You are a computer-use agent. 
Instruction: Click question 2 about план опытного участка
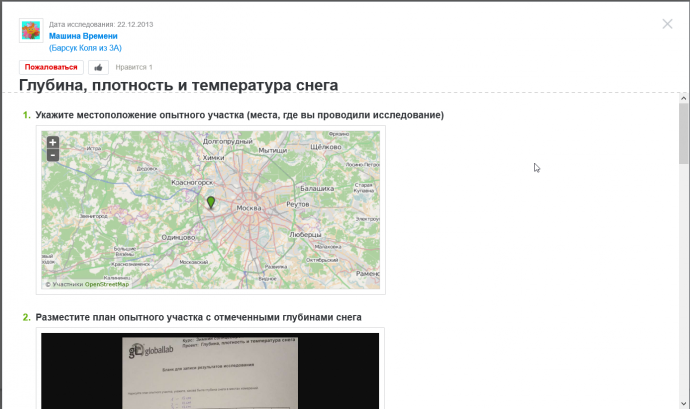(198, 317)
